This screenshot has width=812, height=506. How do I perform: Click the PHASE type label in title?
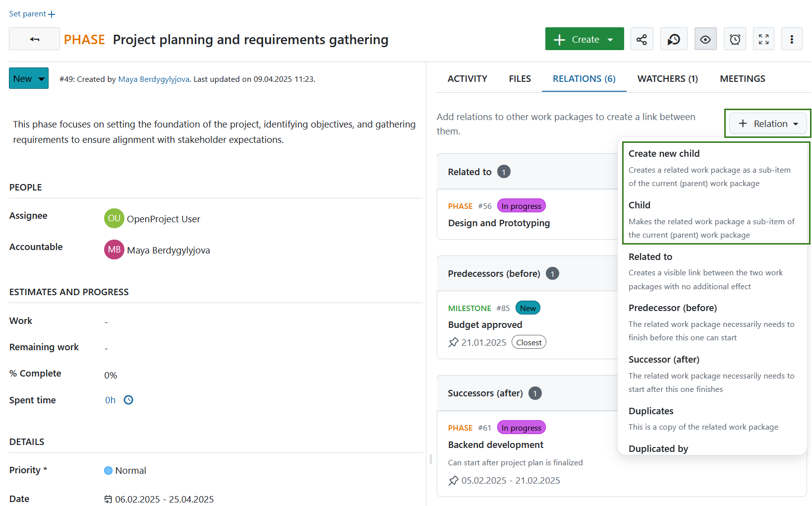coord(84,39)
